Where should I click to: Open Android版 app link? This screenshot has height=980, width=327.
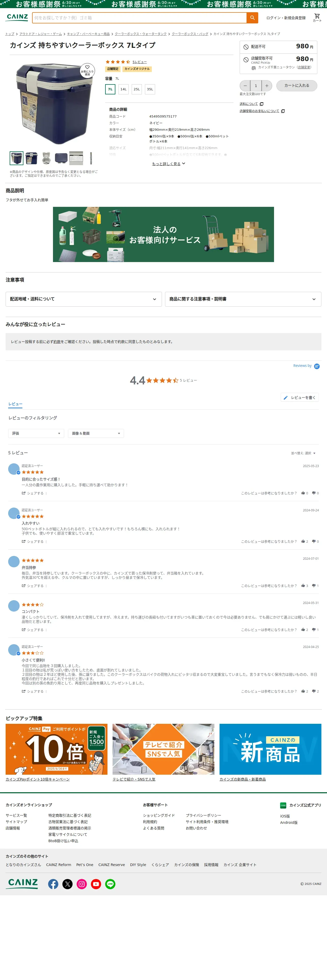[x=289, y=823]
